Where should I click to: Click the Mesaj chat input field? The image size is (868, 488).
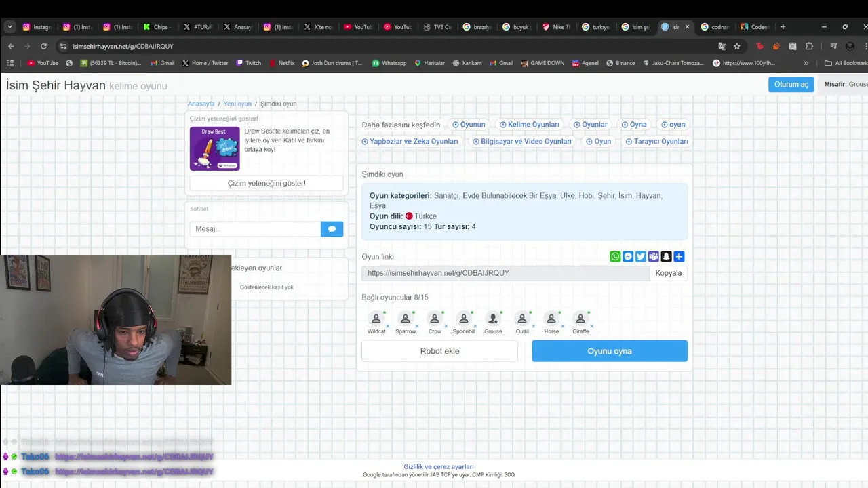pos(255,229)
